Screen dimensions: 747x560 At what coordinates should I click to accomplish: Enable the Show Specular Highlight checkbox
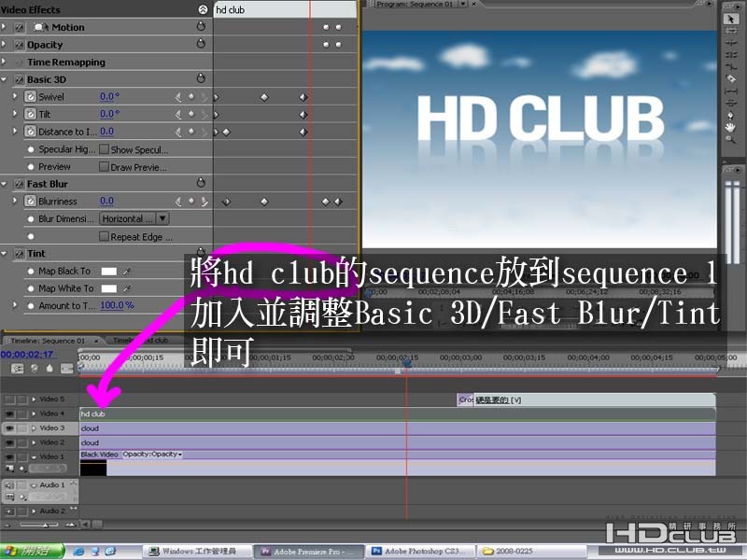(x=104, y=149)
